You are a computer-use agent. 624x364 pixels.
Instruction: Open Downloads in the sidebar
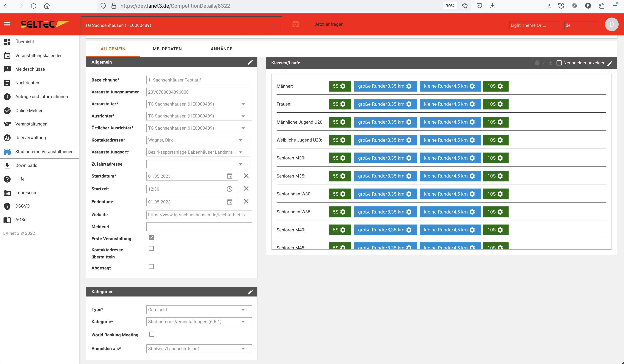40,165
